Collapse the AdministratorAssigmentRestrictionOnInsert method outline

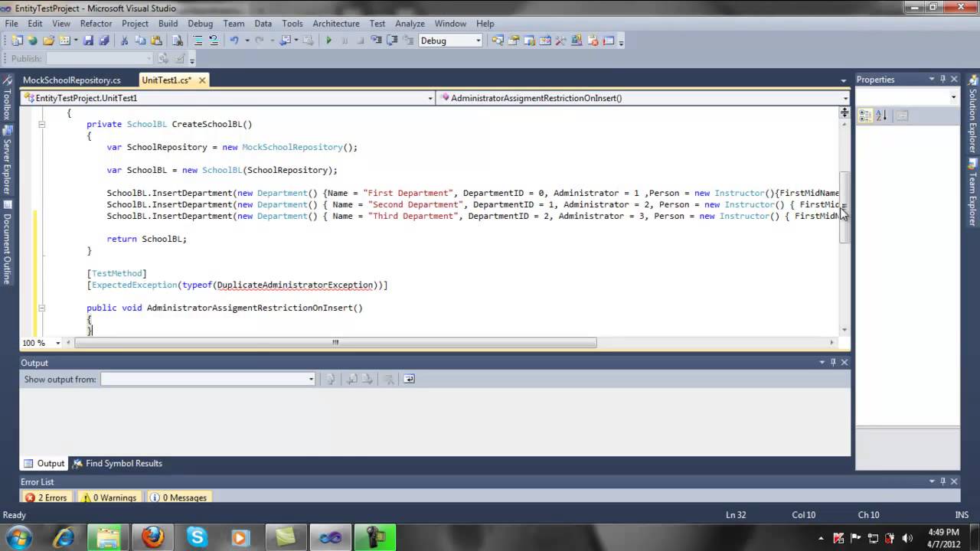(42, 308)
